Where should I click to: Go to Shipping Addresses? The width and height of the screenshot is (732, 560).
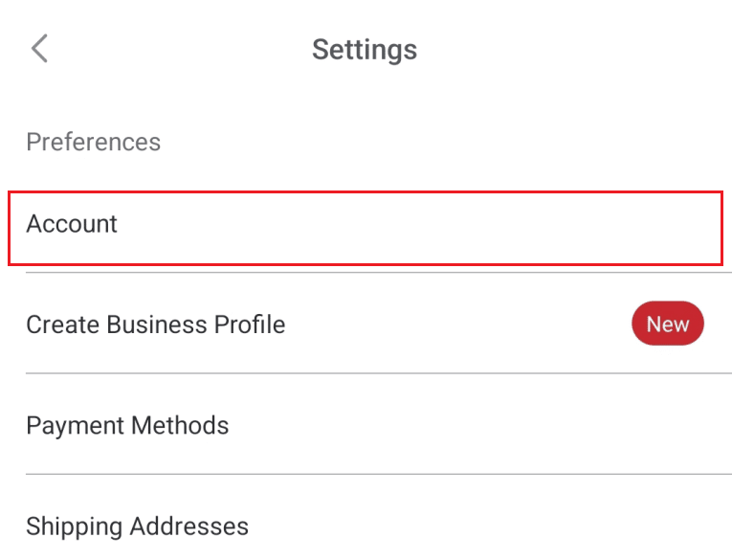[364, 526]
